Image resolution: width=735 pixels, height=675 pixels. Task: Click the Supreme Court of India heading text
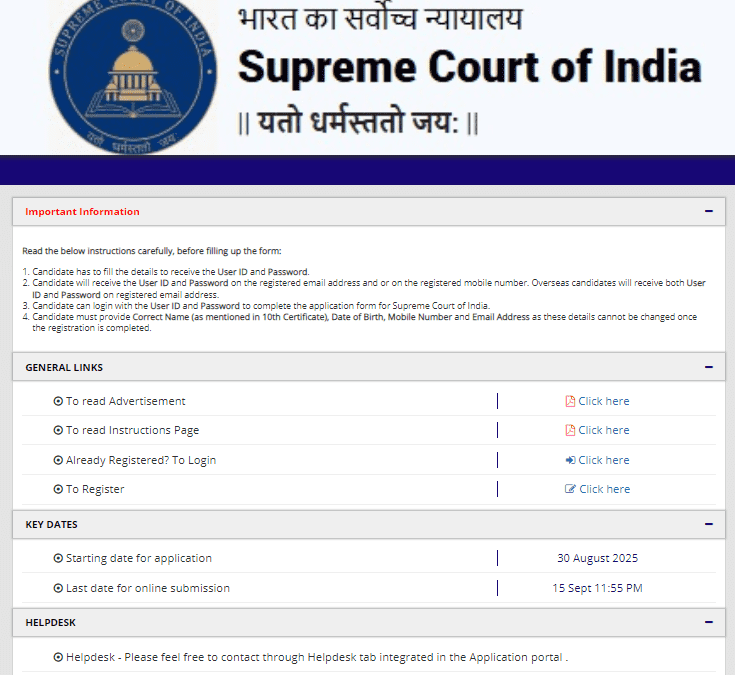click(469, 68)
